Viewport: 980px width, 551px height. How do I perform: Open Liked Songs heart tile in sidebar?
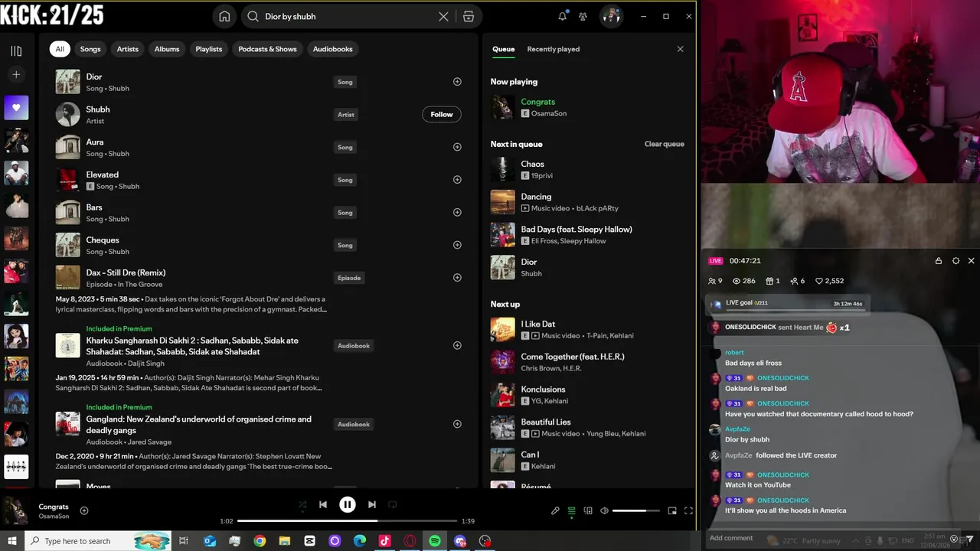16,108
